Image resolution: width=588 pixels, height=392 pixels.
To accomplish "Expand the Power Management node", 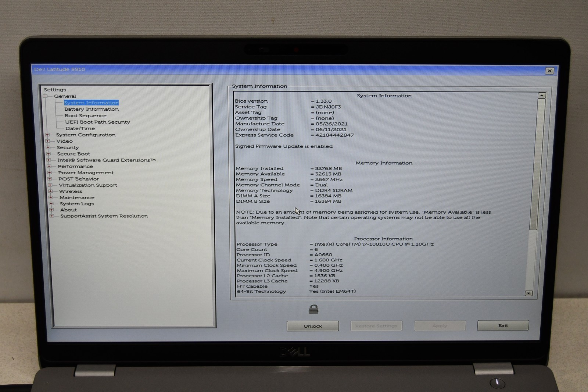I will click(49, 172).
